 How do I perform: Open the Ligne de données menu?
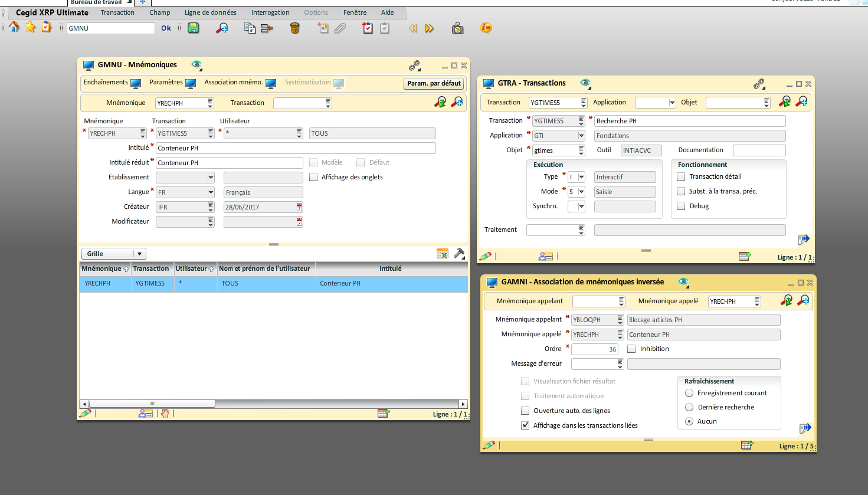point(210,12)
